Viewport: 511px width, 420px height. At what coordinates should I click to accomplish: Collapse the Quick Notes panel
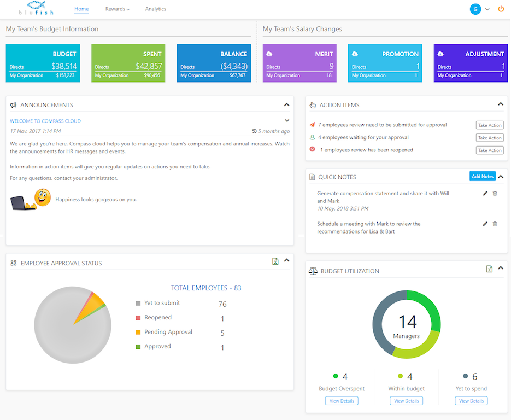point(501,177)
